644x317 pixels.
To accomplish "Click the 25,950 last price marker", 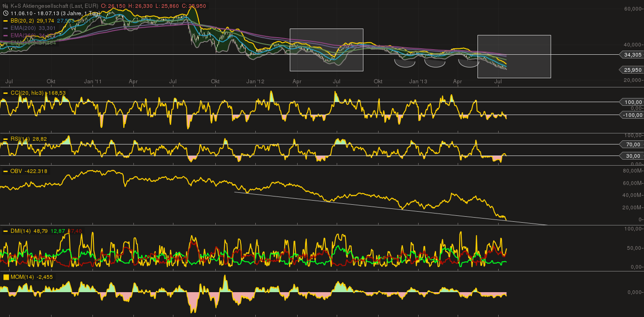I will pos(632,70).
